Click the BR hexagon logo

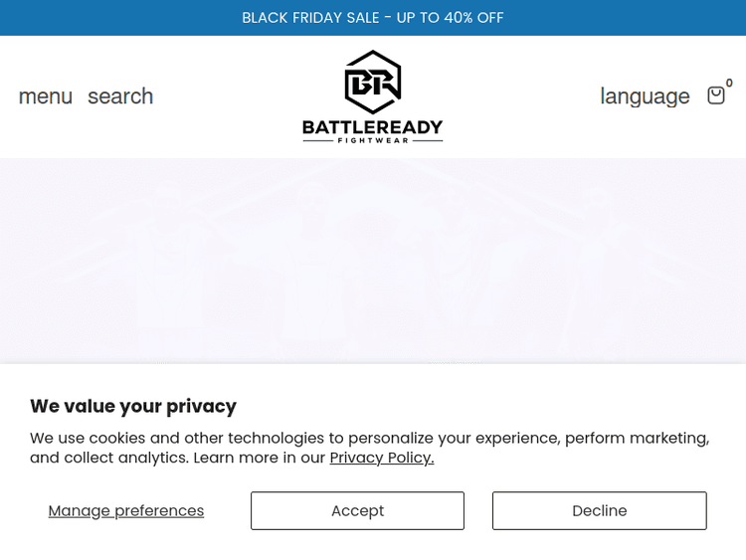pyautogui.click(x=373, y=82)
